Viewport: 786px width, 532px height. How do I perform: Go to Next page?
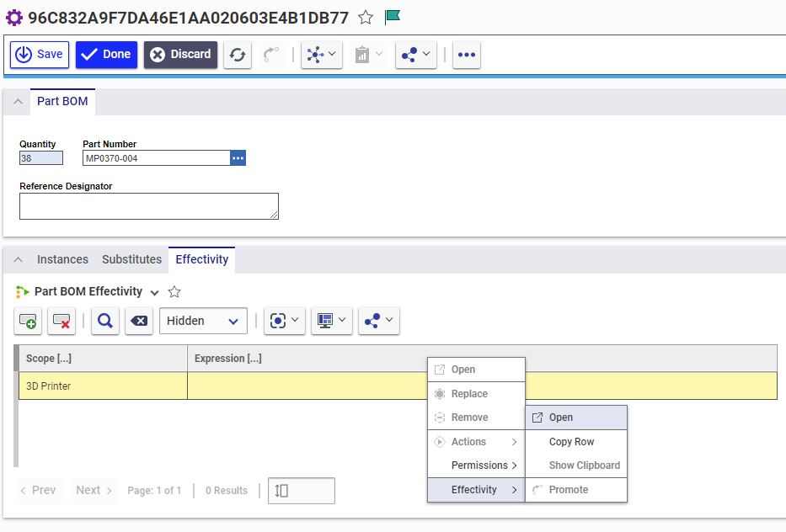pos(94,491)
